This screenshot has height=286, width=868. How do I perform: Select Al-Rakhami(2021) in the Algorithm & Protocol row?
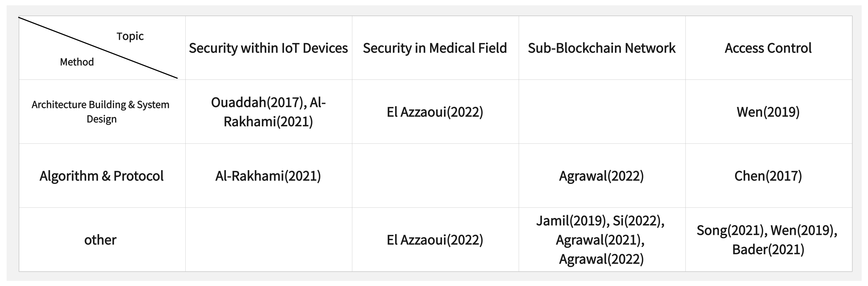tap(268, 176)
